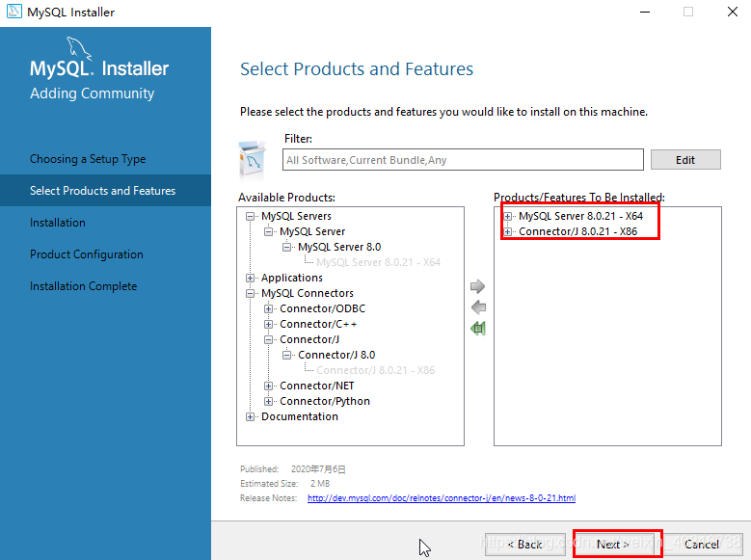The height and width of the screenshot is (560, 751).
Task: Collapse the MySQL Server subnode
Action: pos(268,232)
